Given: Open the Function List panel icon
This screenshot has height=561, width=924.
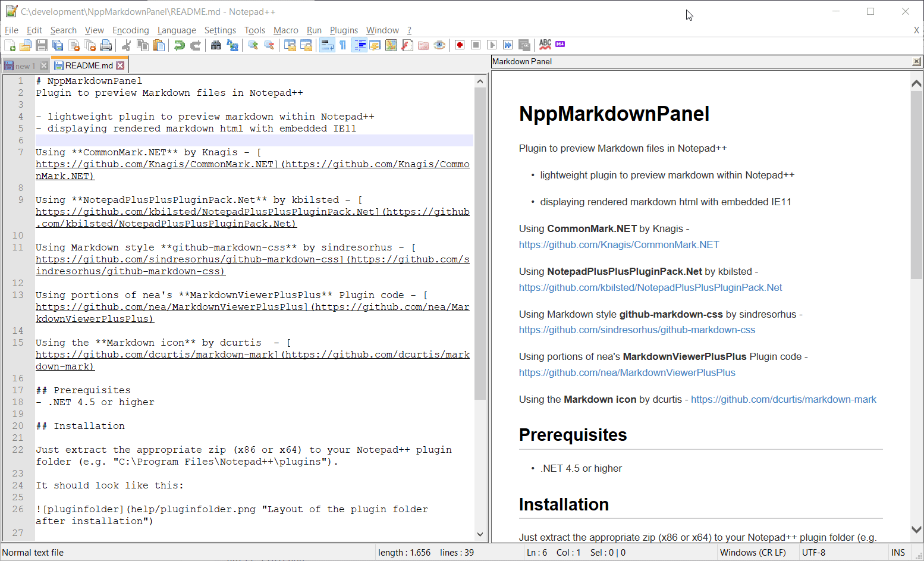Looking at the screenshot, I should coord(407,45).
